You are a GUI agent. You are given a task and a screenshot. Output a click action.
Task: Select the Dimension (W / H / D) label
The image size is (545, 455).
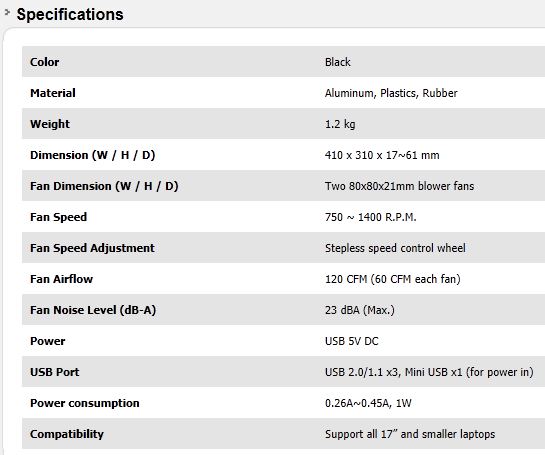[x=92, y=155]
